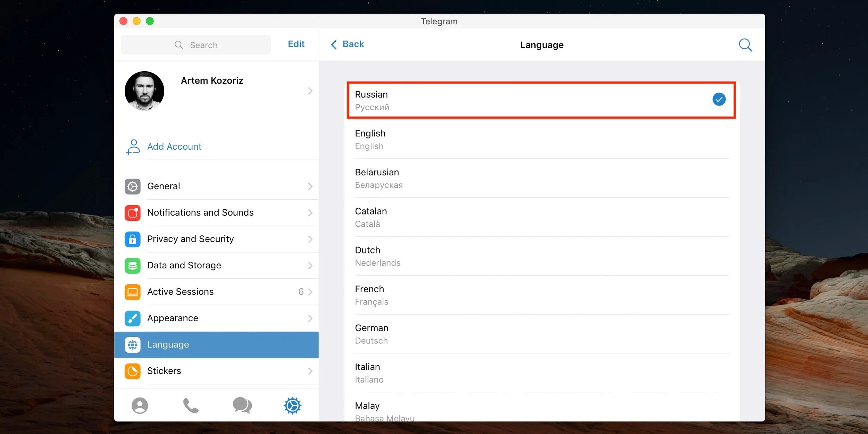This screenshot has height=434, width=868.
Task: Minimize Telegram with yellow button
Action: [136, 21]
